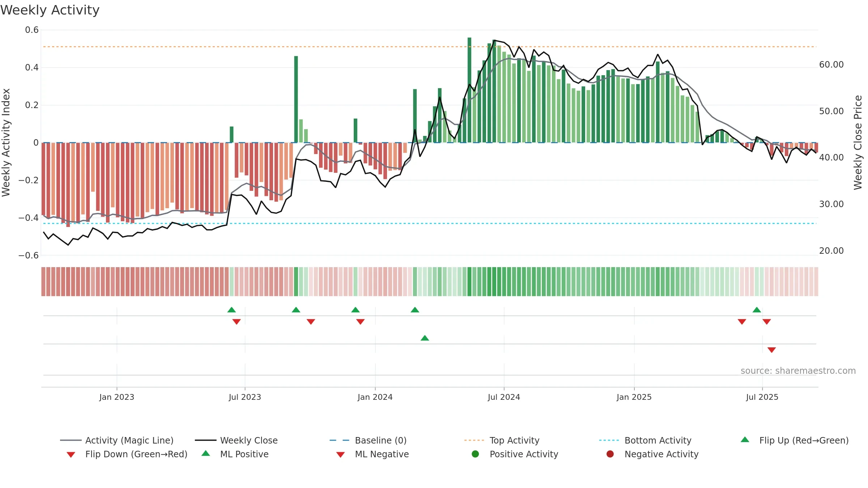Click the tallest dark green activity bar near 0.56

point(469,90)
